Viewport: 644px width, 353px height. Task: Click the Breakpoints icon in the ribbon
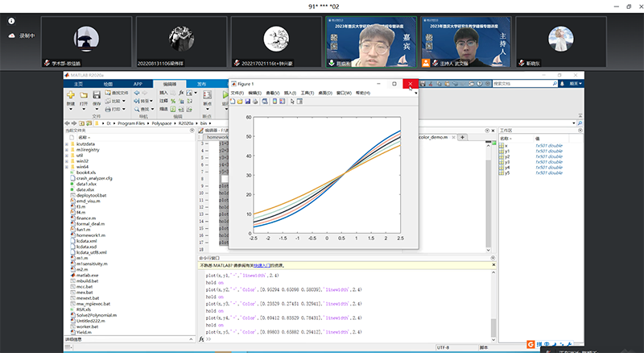click(208, 95)
